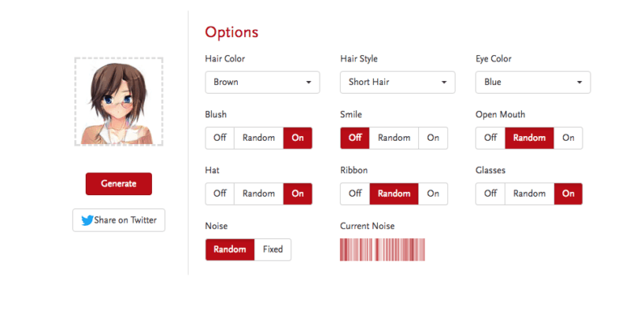
Task: Switch Ribbon to Off
Action: coord(355,194)
